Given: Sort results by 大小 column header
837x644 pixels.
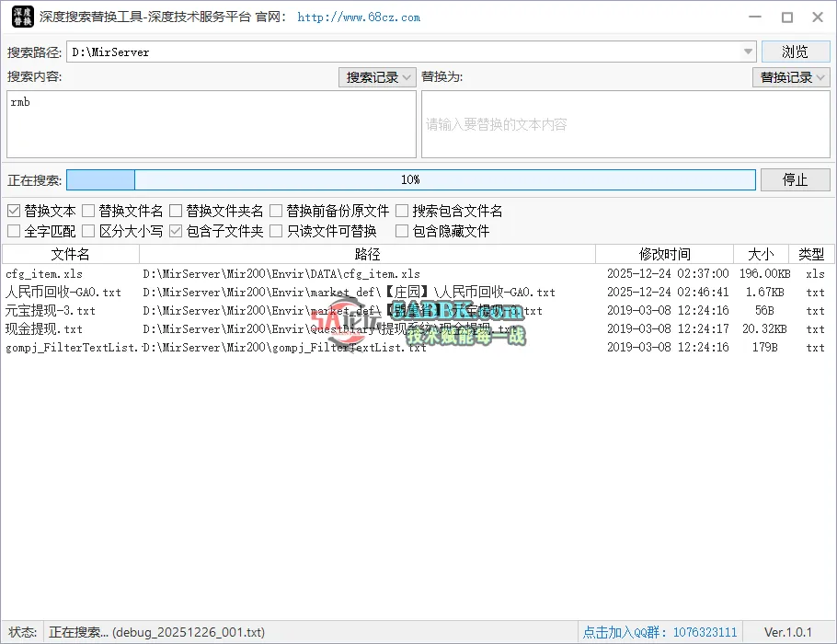Looking at the screenshot, I should pyautogui.click(x=761, y=254).
